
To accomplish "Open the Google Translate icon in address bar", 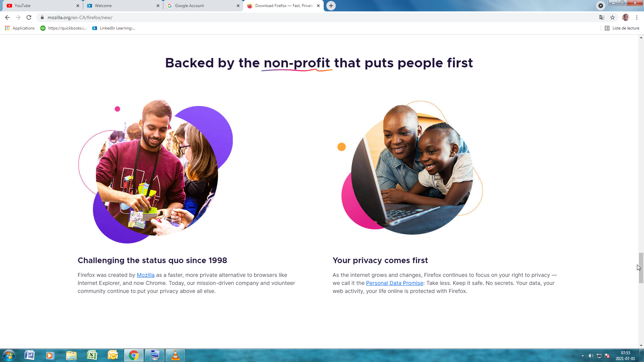I will pos(602,17).
